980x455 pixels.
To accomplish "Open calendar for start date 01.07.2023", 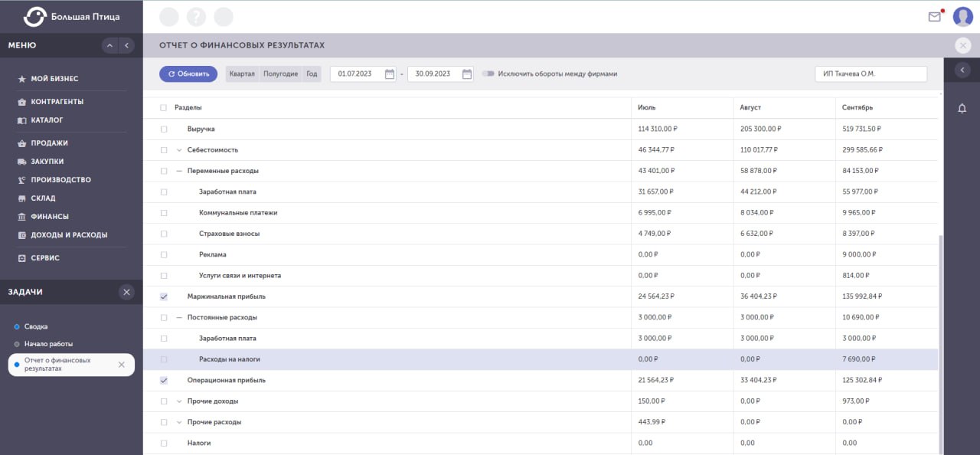I will point(389,74).
